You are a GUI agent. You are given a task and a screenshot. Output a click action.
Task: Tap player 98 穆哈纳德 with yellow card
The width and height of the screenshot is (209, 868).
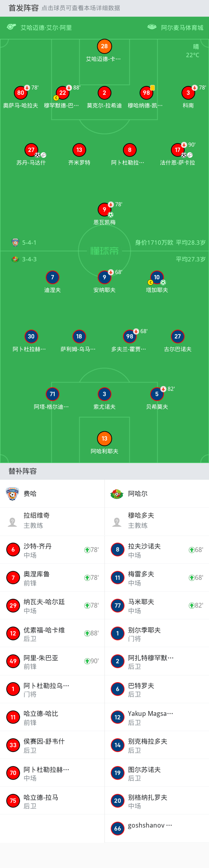146,93
